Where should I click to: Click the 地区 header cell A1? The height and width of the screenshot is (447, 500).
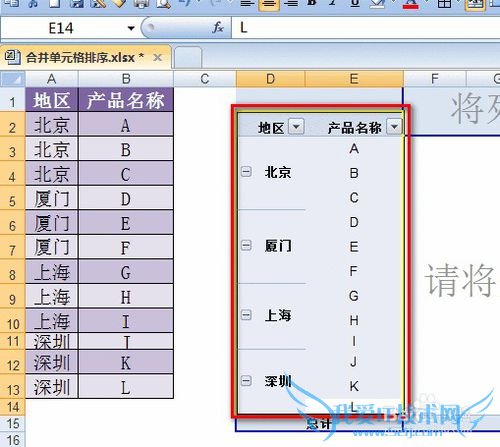click(x=52, y=100)
